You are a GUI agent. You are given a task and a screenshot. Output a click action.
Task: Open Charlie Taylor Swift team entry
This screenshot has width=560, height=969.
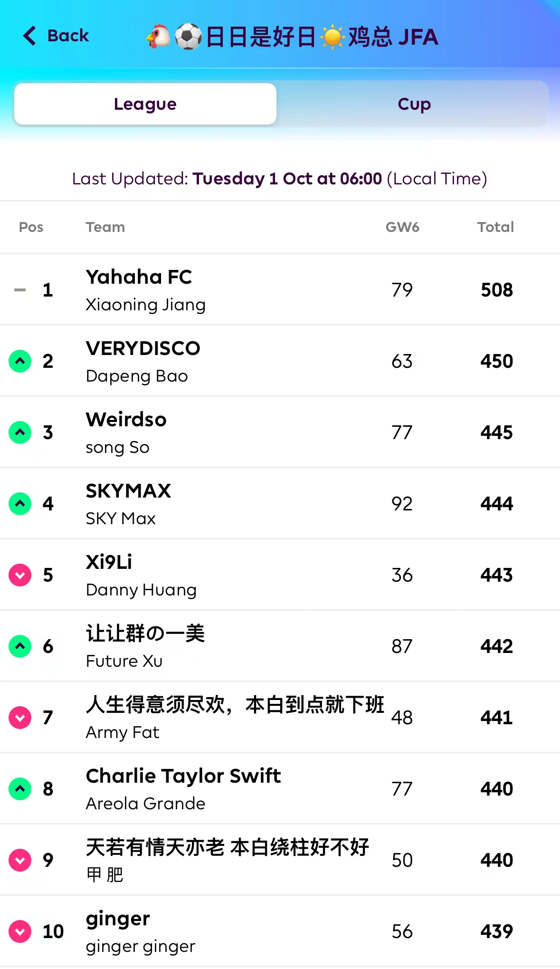[183, 776]
